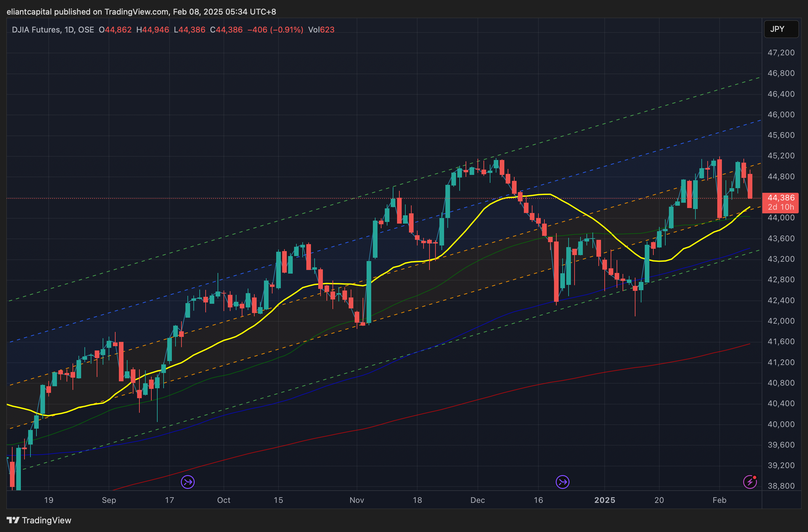Click the contract roll icon near Sep 17
This screenshot has height=532, width=808.
pyautogui.click(x=188, y=482)
